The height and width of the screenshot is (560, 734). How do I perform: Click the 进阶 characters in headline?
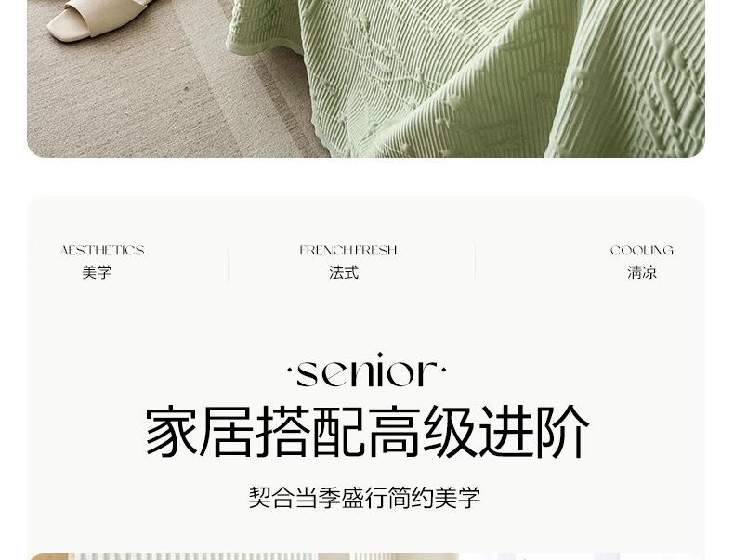tap(534, 431)
